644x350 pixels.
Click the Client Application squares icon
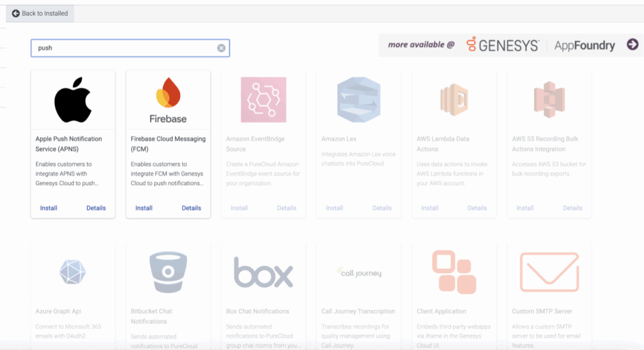(x=454, y=272)
